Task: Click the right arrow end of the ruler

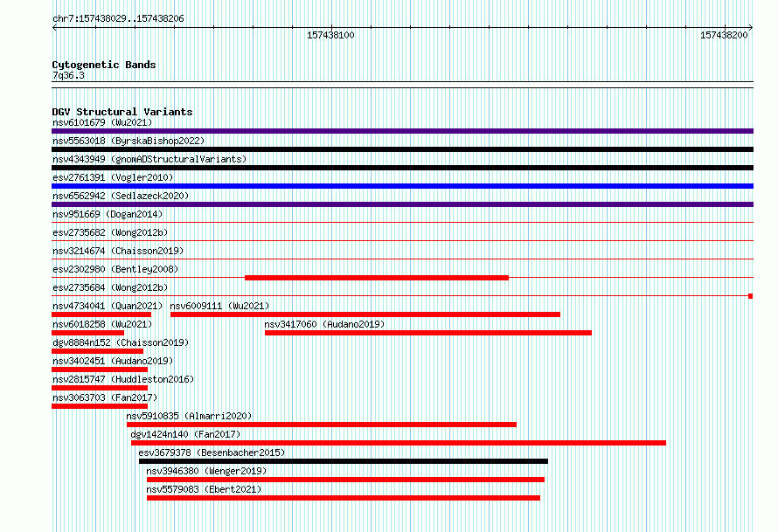Action: coord(750,28)
